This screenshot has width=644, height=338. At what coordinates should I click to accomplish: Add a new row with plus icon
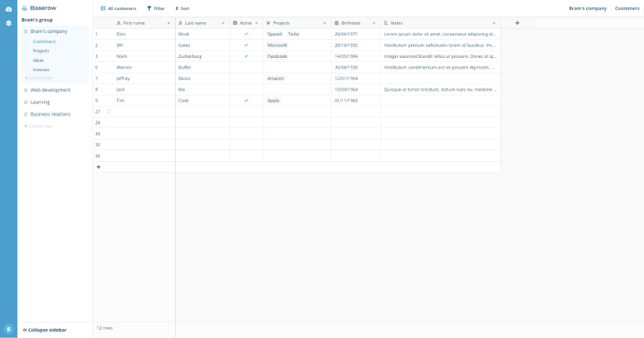click(x=98, y=167)
